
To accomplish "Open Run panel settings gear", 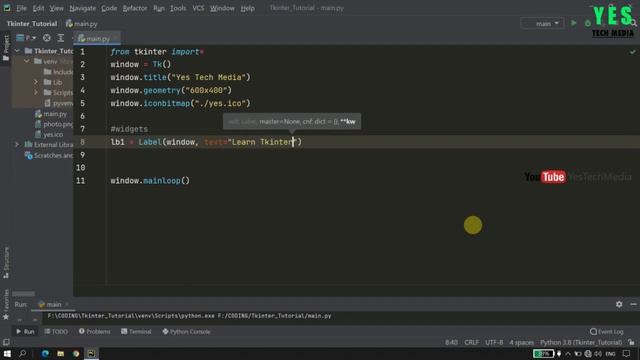I will click(x=619, y=304).
